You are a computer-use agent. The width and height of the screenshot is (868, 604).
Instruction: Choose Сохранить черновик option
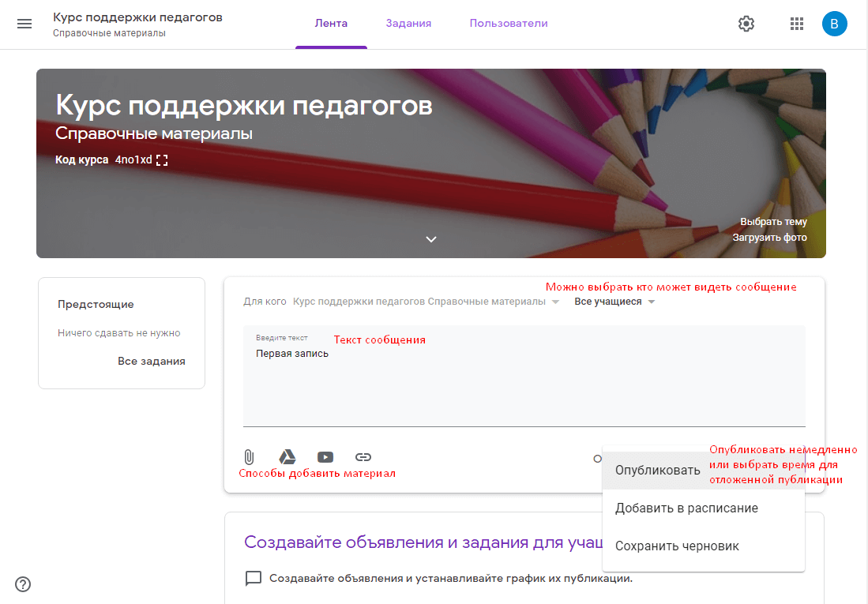704,546
